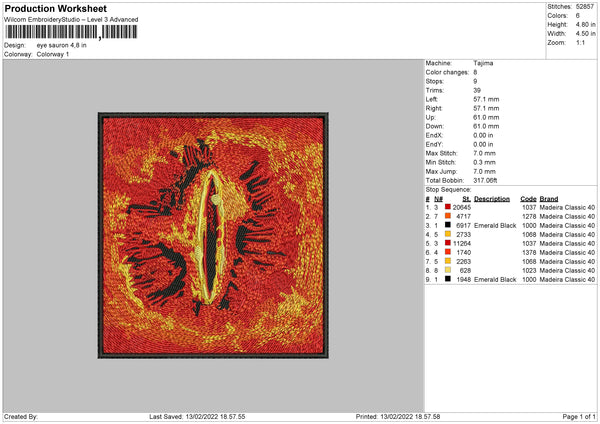
Task: Click the 'Brand' column header
Action: click(549, 199)
